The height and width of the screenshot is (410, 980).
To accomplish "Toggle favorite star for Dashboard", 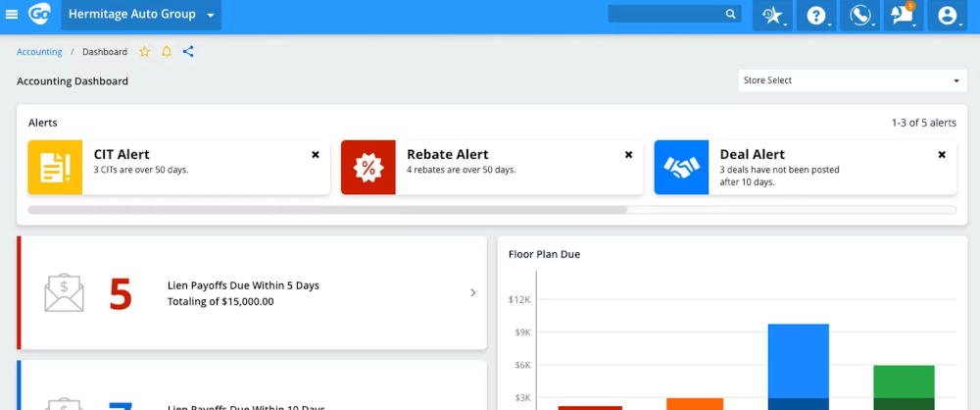I will click(144, 52).
